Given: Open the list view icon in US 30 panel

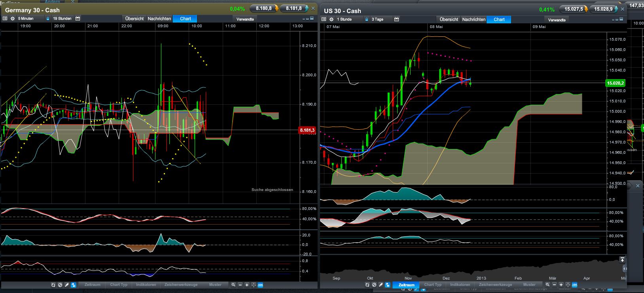Looking at the screenshot, I should coord(324,19).
